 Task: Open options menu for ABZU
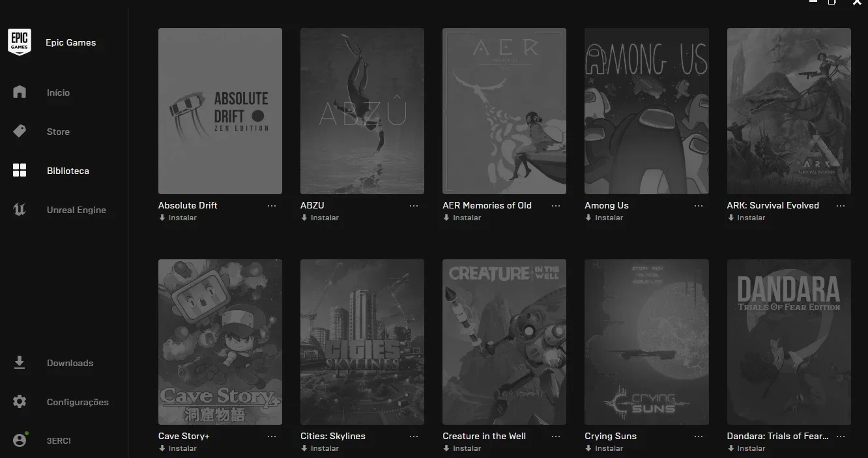pos(414,205)
